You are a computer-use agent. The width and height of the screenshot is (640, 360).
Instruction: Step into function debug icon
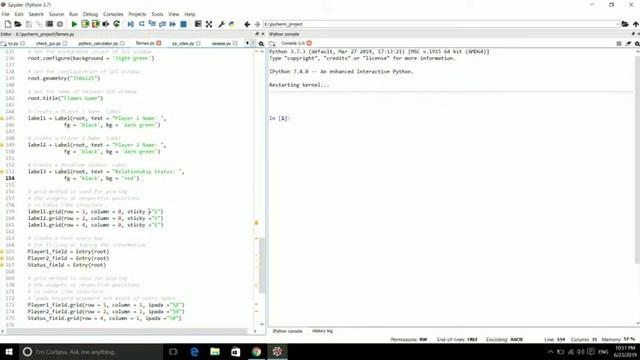[152, 24]
